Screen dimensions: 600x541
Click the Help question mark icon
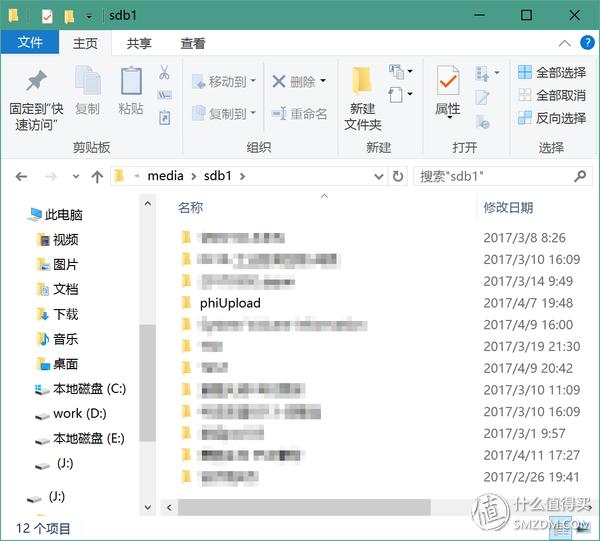tap(587, 42)
